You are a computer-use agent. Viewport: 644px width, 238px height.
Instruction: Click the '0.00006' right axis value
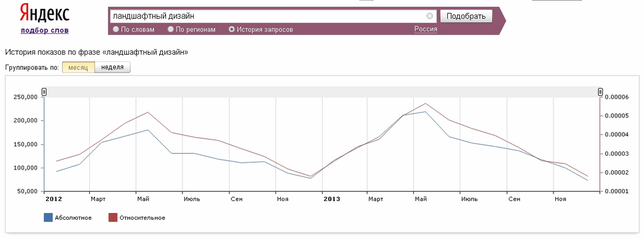618,97
